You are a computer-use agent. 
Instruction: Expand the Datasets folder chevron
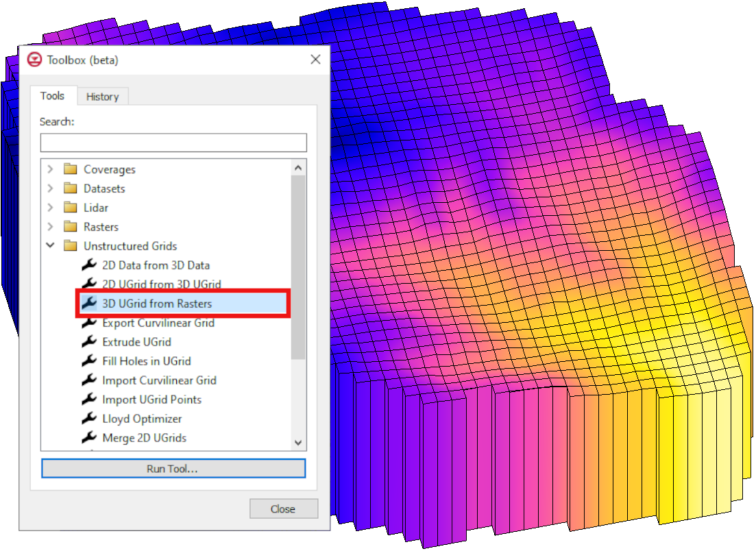[x=50, y=188]
